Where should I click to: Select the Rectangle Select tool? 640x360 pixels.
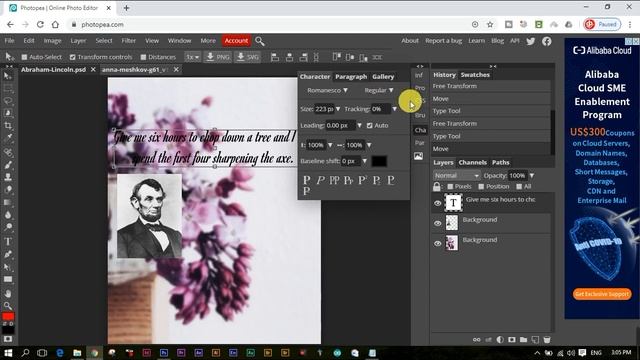click(8, 88)
